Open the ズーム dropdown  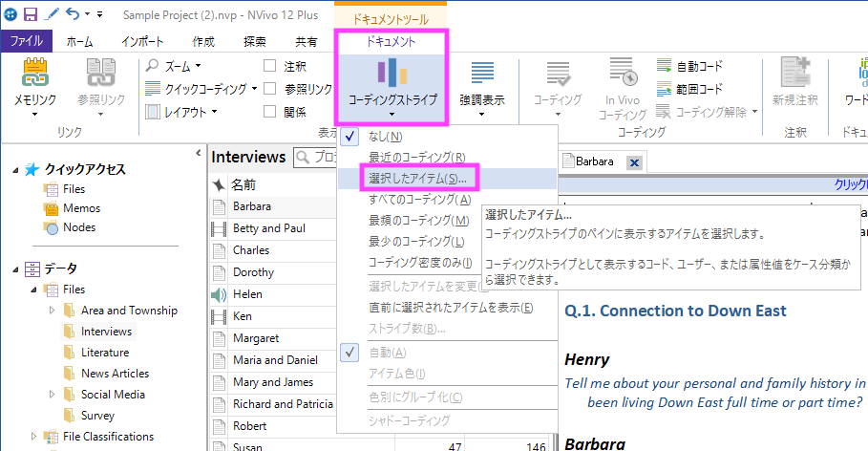click(174, 66)
